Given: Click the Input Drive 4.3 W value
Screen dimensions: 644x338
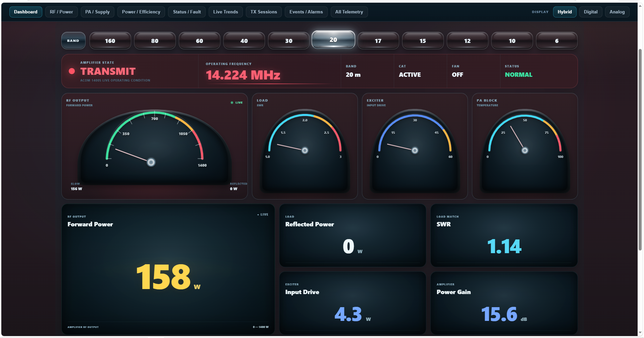Looking at the screenshot, I should [x=352, y=314].
